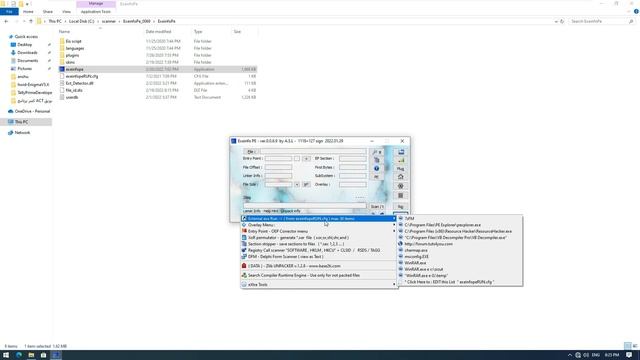Screen dimensions: 640x360
Task: Choose PE Explorer pexplorer.exe submenu entry
Action: [x=460, y=225]
